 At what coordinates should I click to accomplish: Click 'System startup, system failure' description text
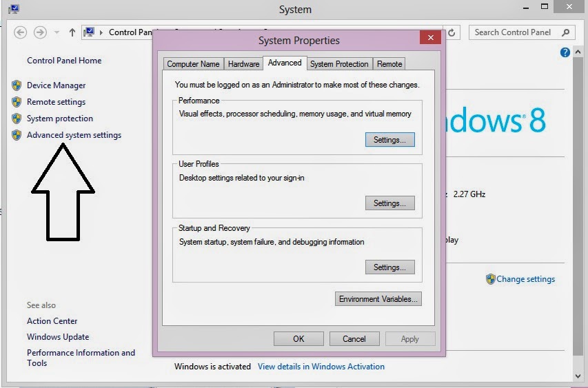272,242
